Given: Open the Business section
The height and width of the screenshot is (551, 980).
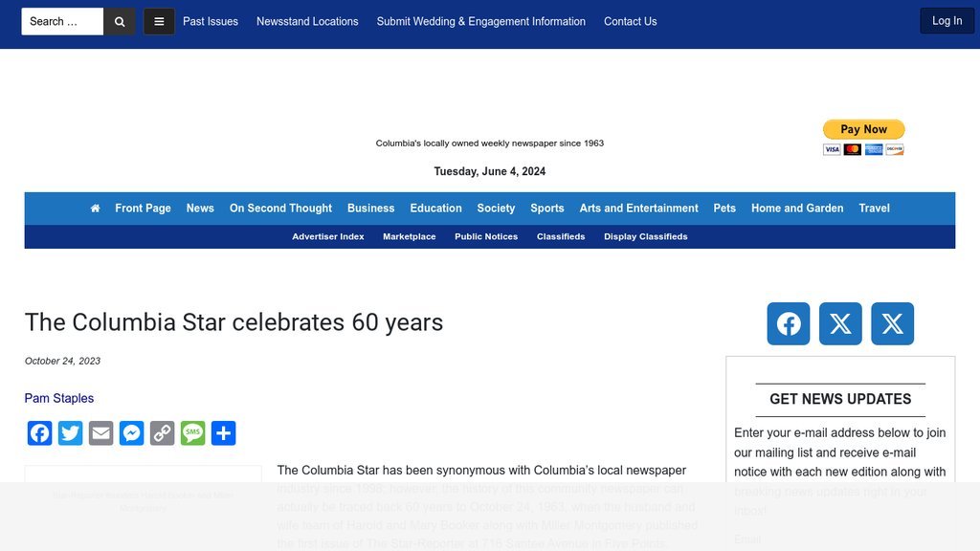Looking at the screenshot, I should click(x=371, y=208).
